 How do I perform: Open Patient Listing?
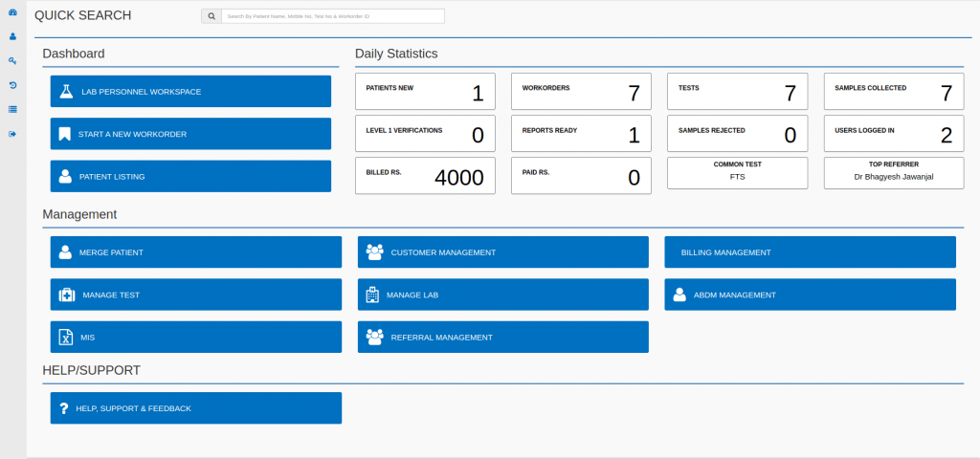pos(190,176)
